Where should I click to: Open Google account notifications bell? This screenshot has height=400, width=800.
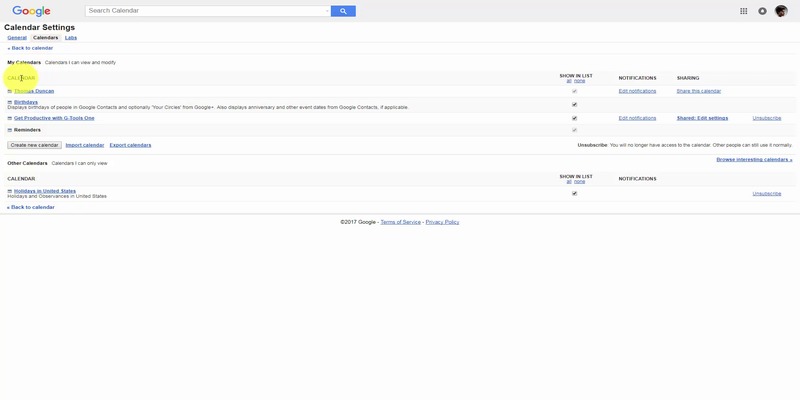762,11
